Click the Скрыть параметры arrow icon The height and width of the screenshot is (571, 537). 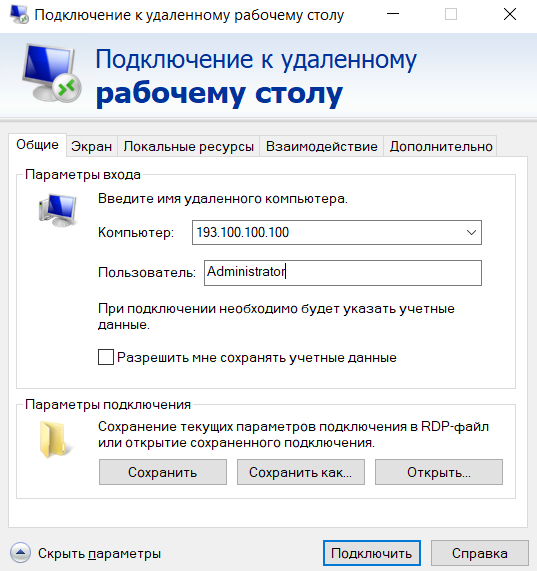20,553
